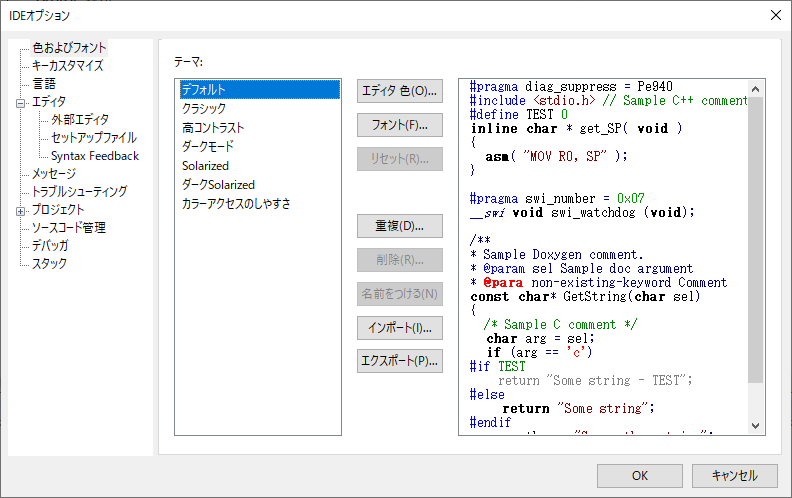Expand the プロジェクト tree node
792x498 pixels.
[x=20, y=210]
